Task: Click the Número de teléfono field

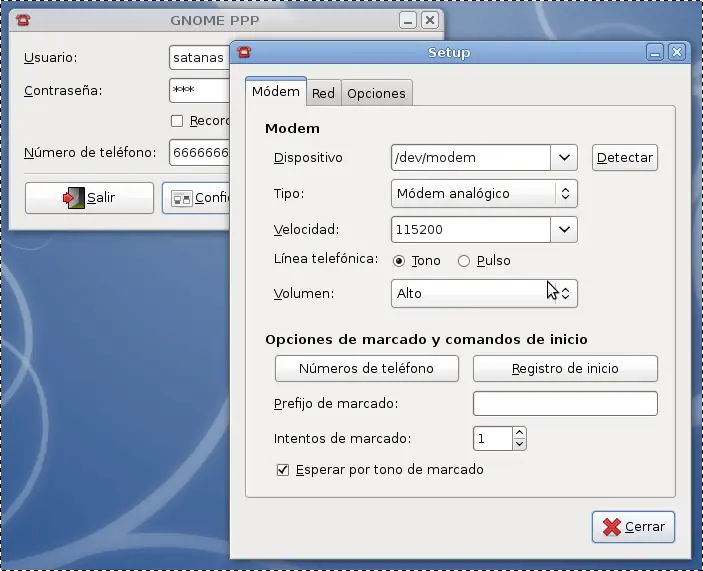Action: tap(200, 152)
